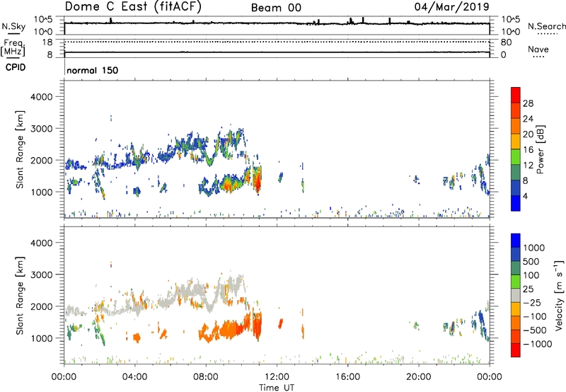Click the "80" Nave axis value

[506, 42]
